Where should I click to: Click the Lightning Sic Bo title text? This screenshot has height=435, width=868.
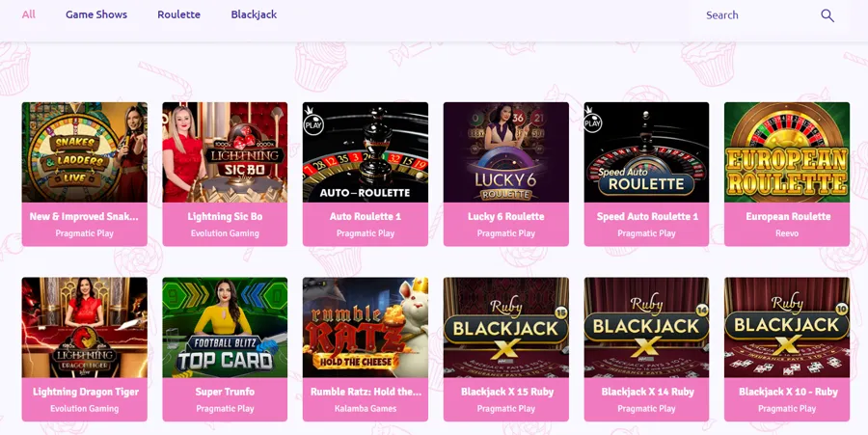pyautogui.click(x=225, y=216)
